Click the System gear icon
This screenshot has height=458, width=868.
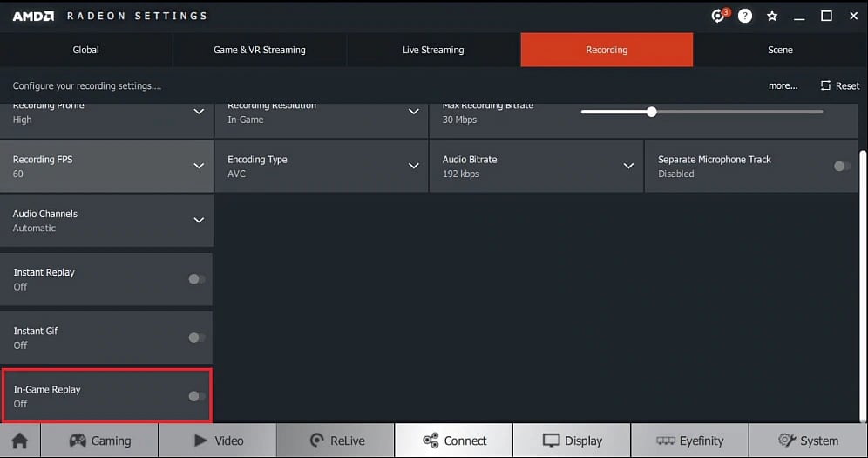point(787,441)
